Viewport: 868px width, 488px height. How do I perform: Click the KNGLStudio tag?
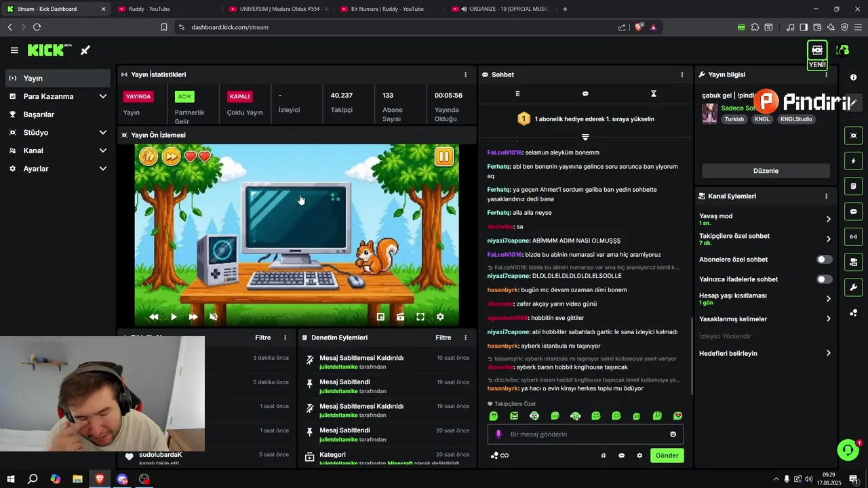click(796, 119)
